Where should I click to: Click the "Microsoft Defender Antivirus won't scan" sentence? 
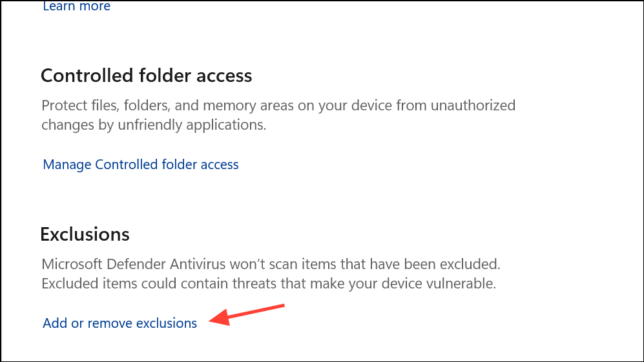tap(271, 265)
